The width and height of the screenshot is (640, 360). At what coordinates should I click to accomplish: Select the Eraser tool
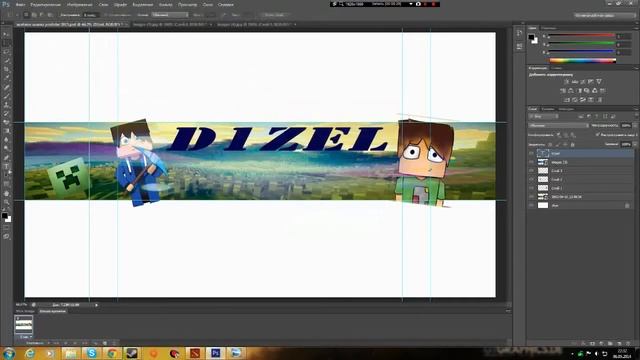(6, 122)
